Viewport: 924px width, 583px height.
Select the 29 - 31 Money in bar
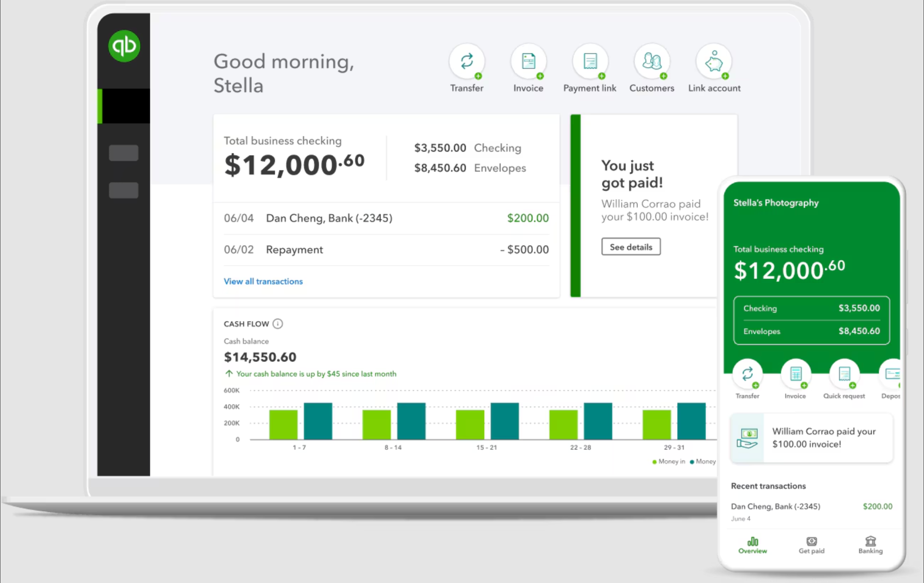coord(656,424)
